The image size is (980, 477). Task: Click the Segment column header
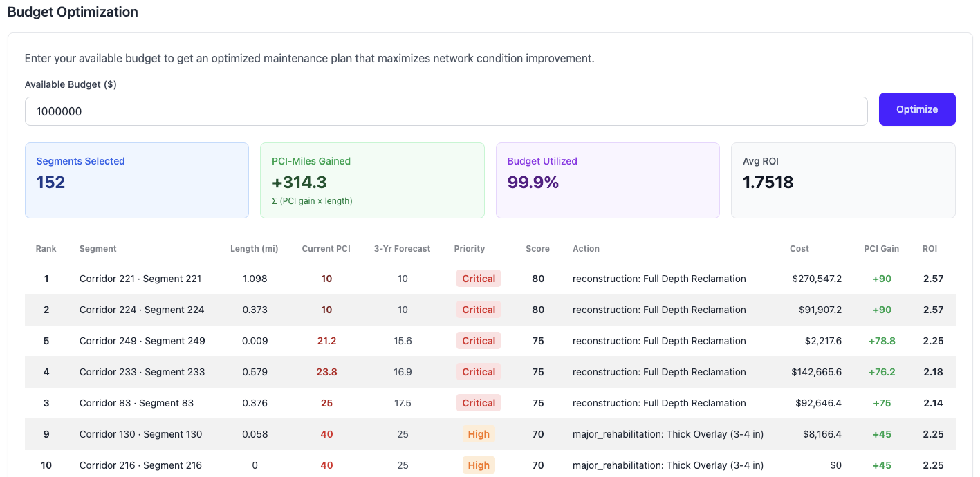point(98,248)
